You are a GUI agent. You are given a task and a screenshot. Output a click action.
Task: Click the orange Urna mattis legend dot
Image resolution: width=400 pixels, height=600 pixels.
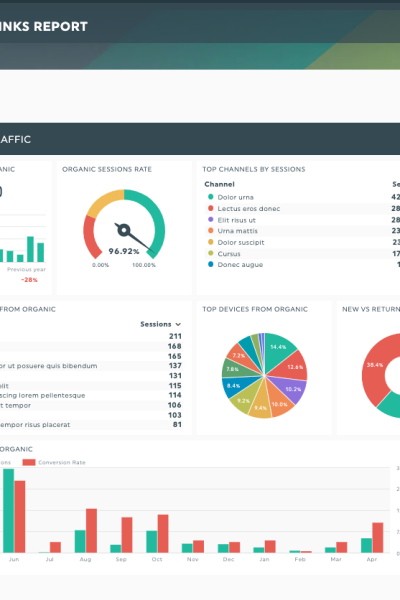coord(211,230)
